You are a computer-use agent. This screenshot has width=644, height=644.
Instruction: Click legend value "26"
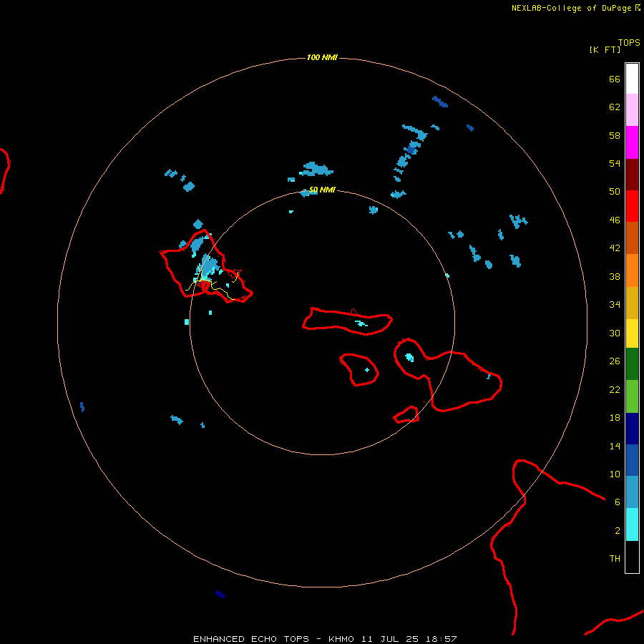[x=615, y=361]
